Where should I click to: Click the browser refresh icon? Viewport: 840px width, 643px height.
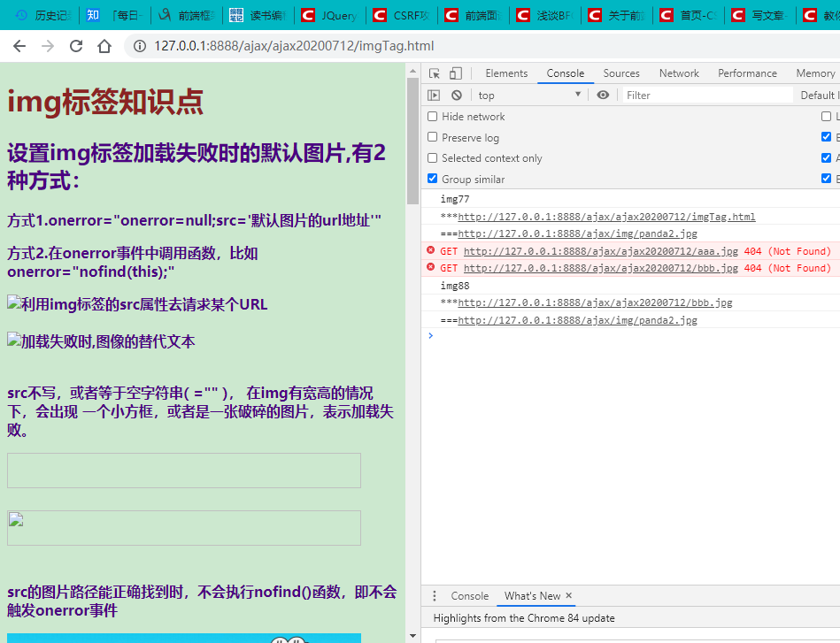pos(74,45)
